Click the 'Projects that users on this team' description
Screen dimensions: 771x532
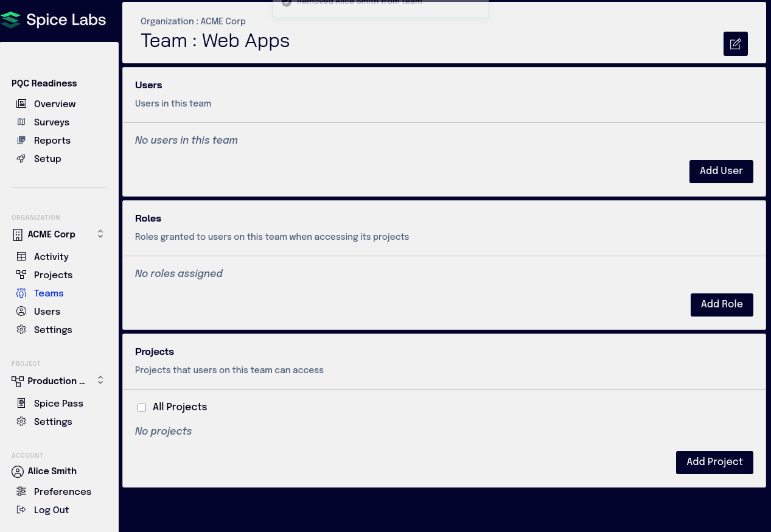pyautogui.click(x=229, y=370)
